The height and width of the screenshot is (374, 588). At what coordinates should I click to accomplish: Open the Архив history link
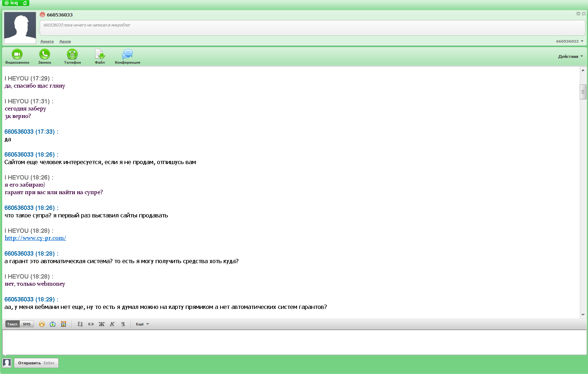point(65,41)
